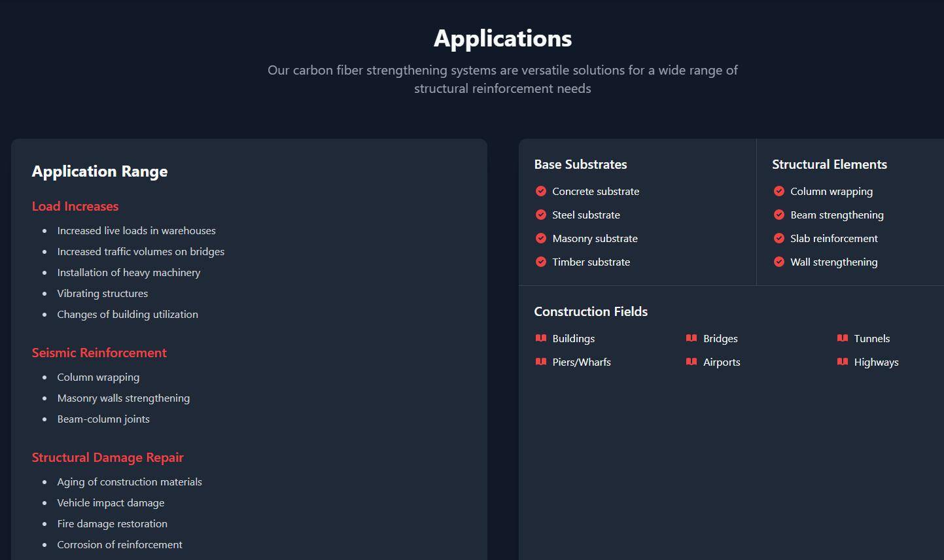944x560 pixels.
Task: Click the check icon next to Steel substrate
Action: pos(540,215)
